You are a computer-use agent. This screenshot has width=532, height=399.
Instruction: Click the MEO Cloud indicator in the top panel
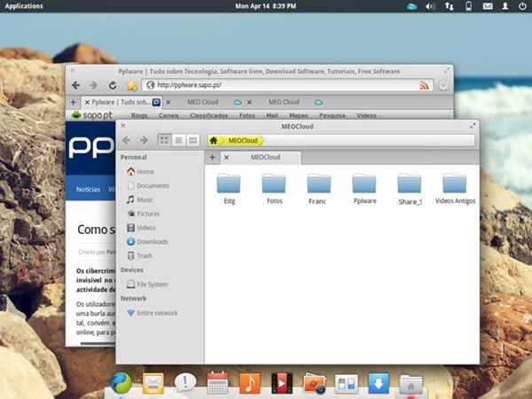point(411,6)
